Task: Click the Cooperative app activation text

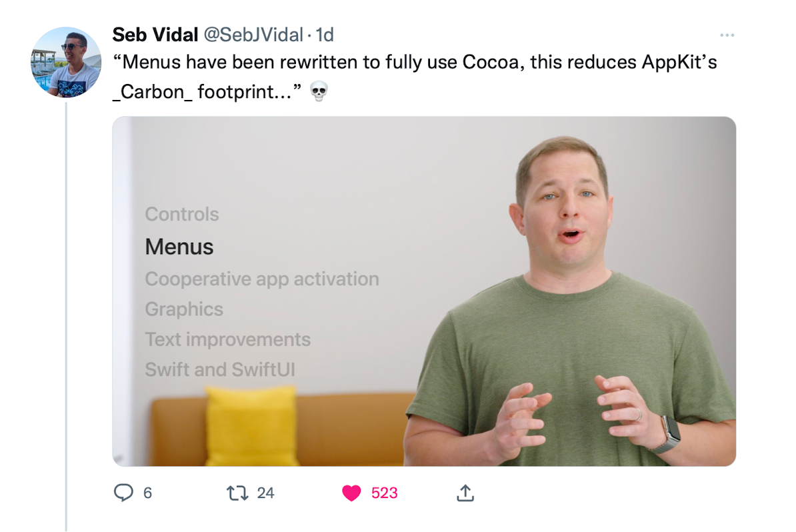Action: 262,279
